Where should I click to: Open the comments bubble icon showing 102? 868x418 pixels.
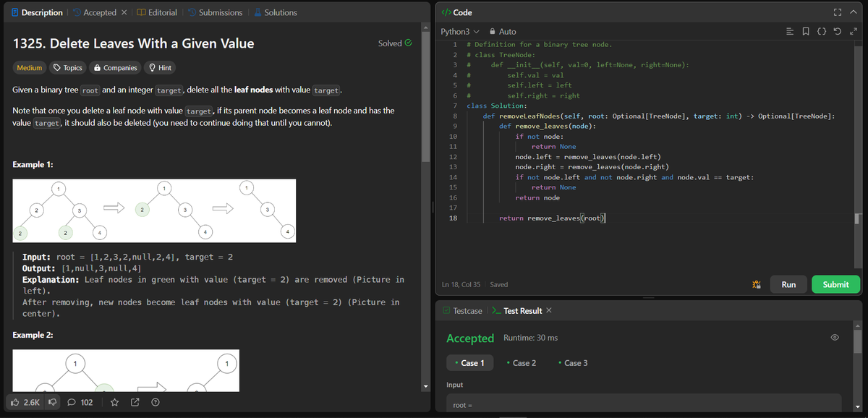click(72, 402)
